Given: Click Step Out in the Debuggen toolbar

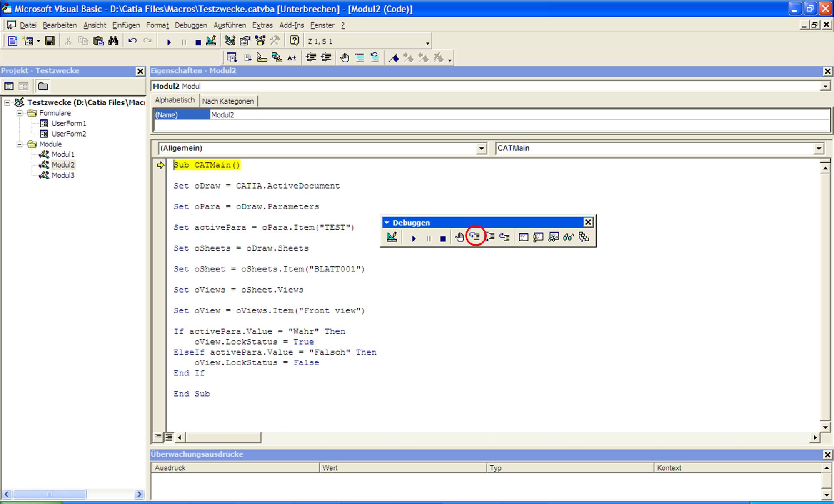Looking at the screenshot, I should (x=504, y=237).
